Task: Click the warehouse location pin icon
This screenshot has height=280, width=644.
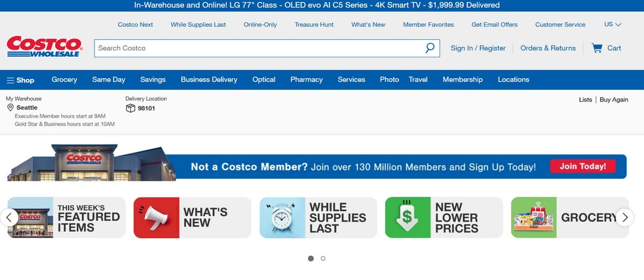Action: tap(10, 108)
